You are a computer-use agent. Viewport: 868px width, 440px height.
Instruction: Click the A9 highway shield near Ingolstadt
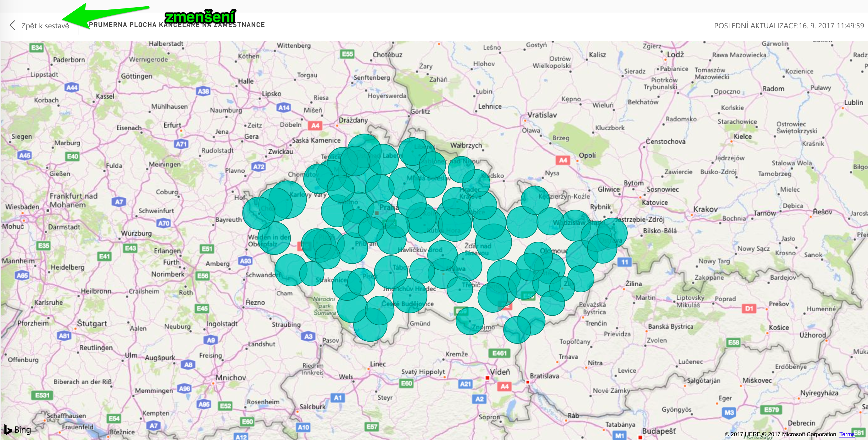point(211,340)
